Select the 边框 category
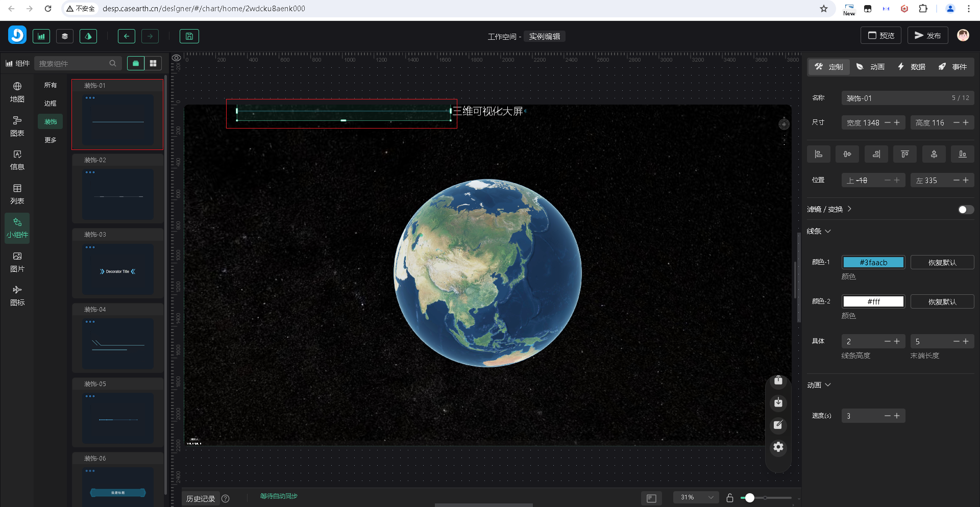Image resolution: width=980 pixels, height=507 pixels. pyautogui.click(x=50, y=104)
